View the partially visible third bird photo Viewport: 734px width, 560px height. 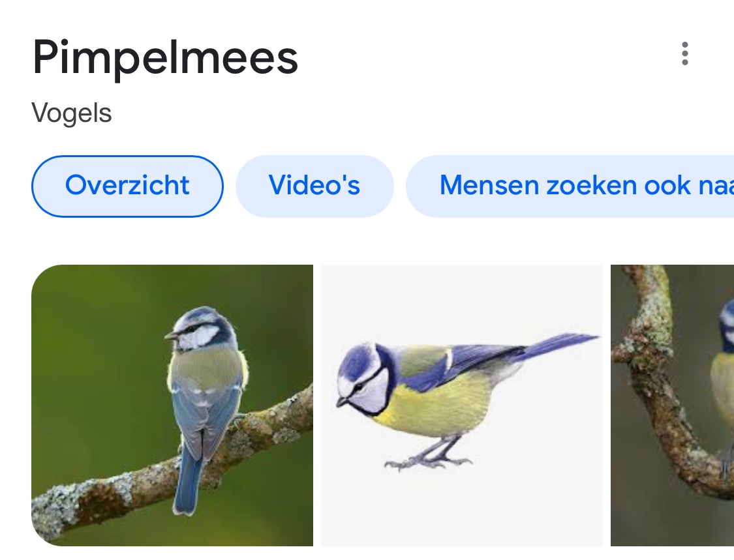coord(672,405)
